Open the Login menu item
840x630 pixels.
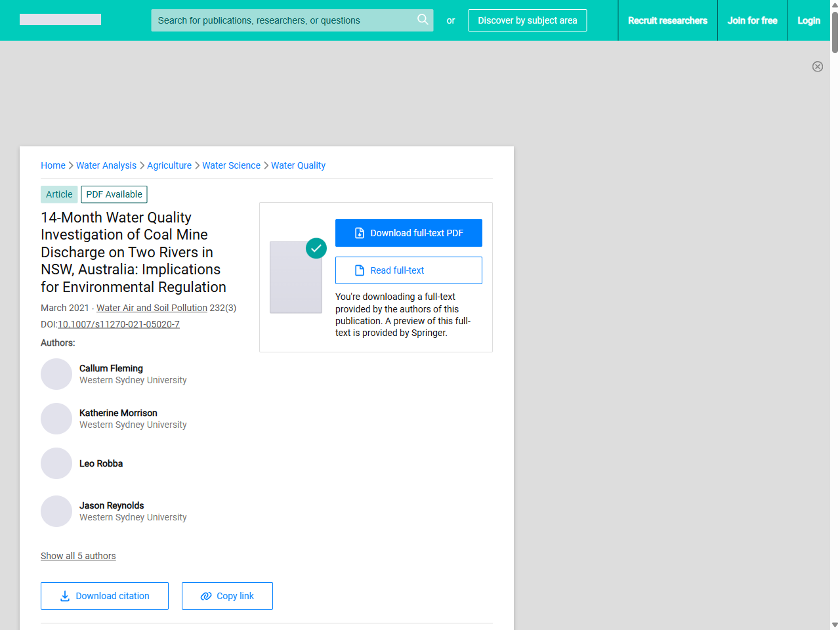pos(808,20)
